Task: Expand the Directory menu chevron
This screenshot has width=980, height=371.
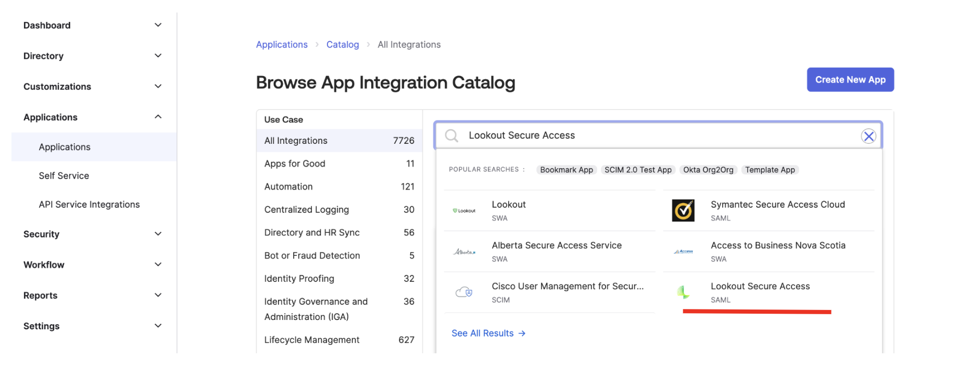Action: tap(158, 56)
